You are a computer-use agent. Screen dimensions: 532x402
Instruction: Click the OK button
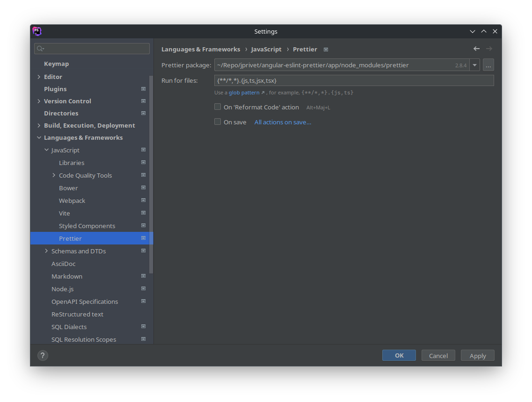tap(399, 355)
